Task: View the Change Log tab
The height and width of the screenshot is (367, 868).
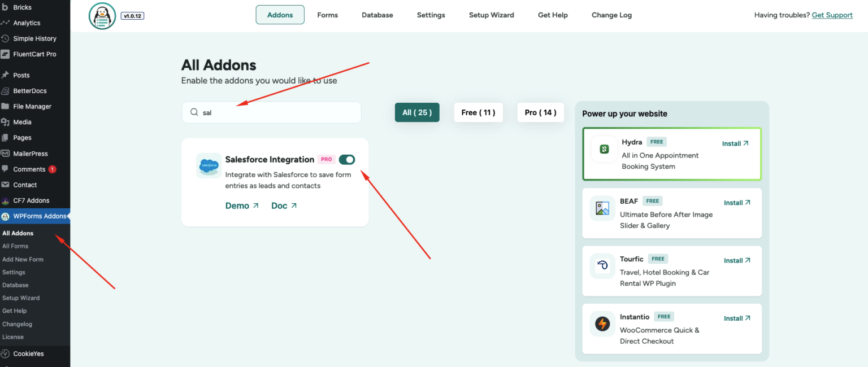Action: coord(611,15)
